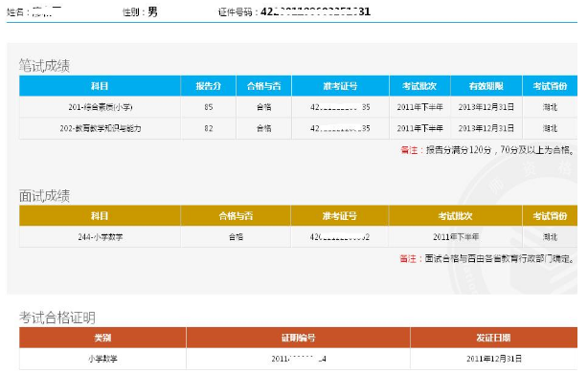Click the 有效期限 date in the 201 row
Image resolution: width=588 pixels, height=373 pixels.
[486, 107]
